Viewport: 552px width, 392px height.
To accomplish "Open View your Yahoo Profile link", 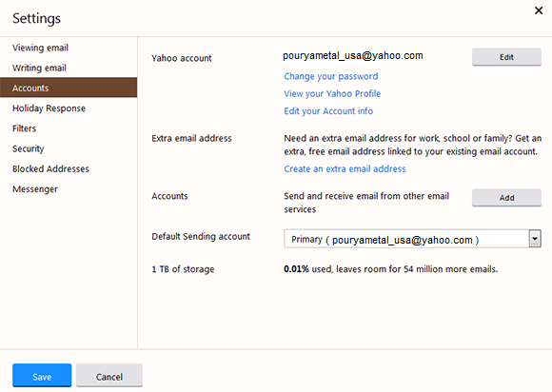I will pos(332,93).
